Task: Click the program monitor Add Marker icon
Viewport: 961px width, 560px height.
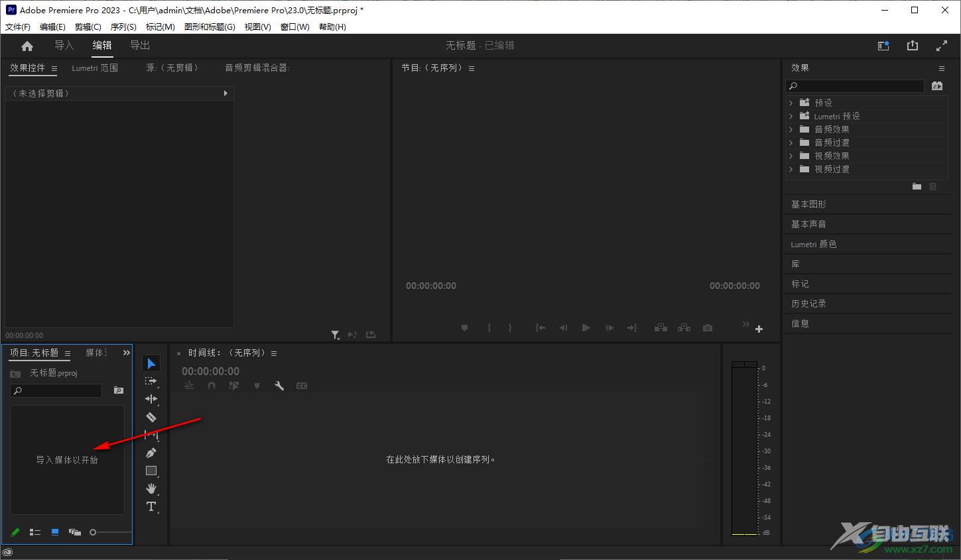Action: click(x=464, y=327)
